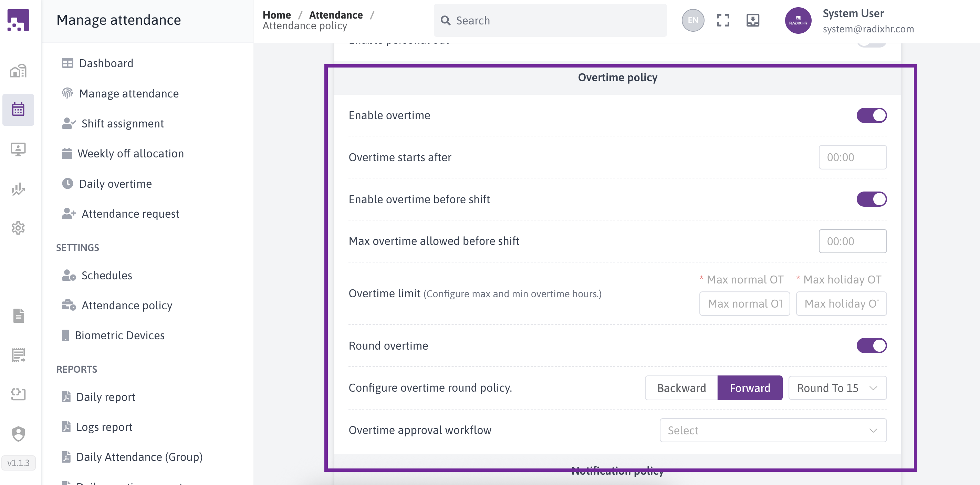This screenshot has height=485, width=980.
Task: Open the chart analytics icon in sidebar
Action: [x=18, y=188]
